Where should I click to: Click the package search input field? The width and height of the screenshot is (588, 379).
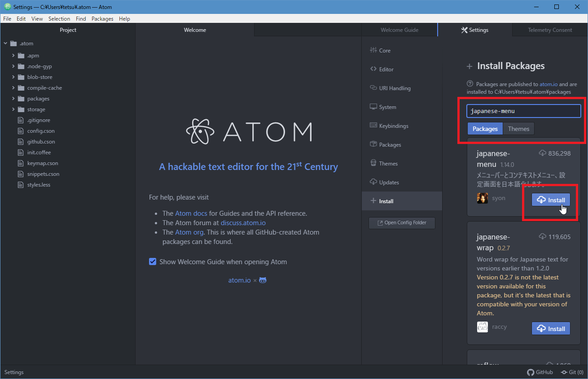pyautogui.click(x=524, y=111)
